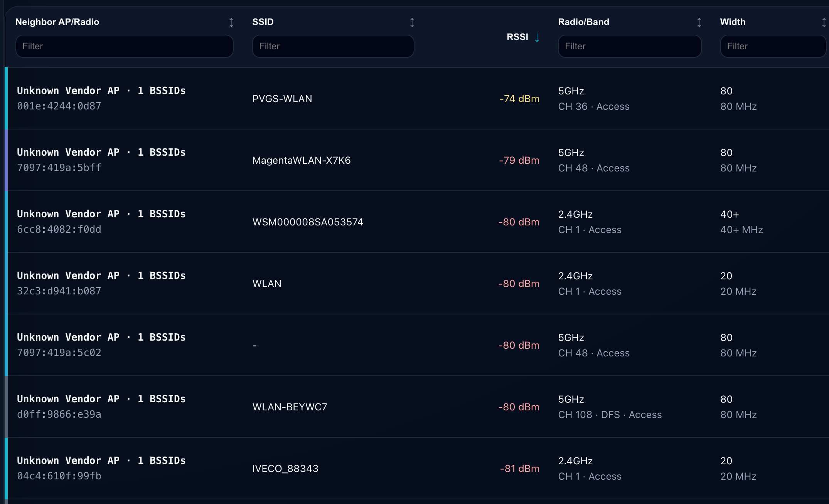This screenshot has height=504, width=829.
Task: Click the RSSI column header label
Action: click(517, 37)
